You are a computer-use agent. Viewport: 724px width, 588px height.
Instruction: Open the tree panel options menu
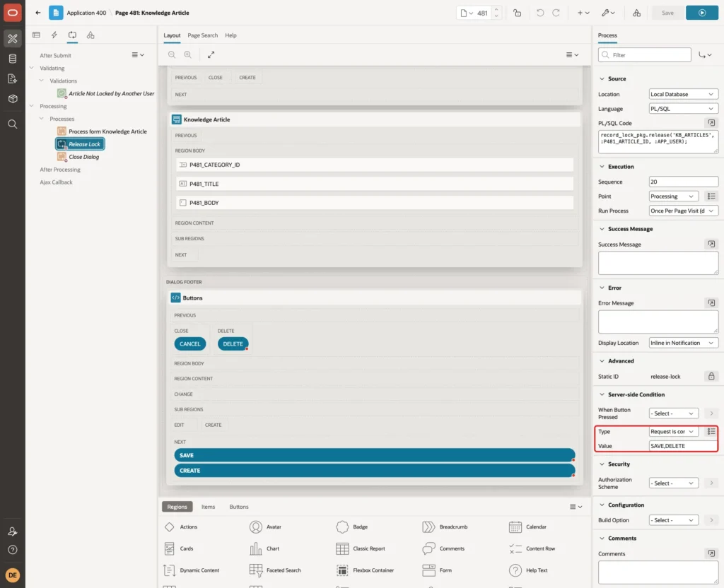[138, 54]
